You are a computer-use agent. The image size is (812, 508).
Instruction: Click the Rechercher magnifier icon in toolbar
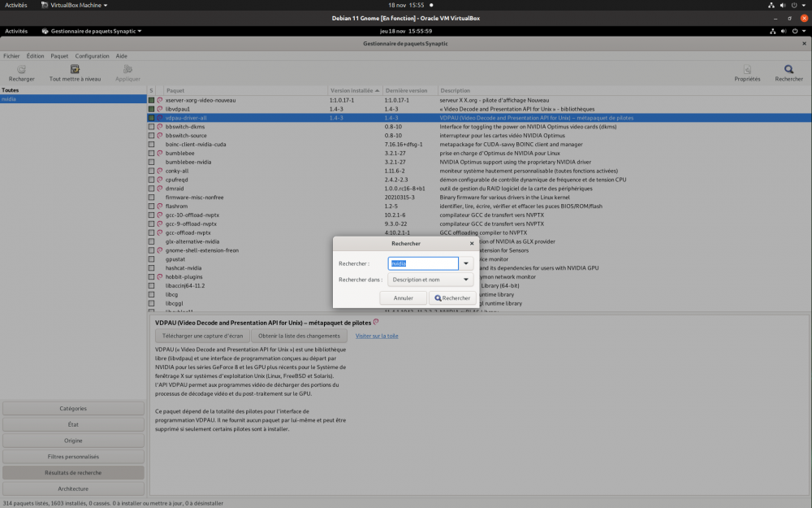788,69
